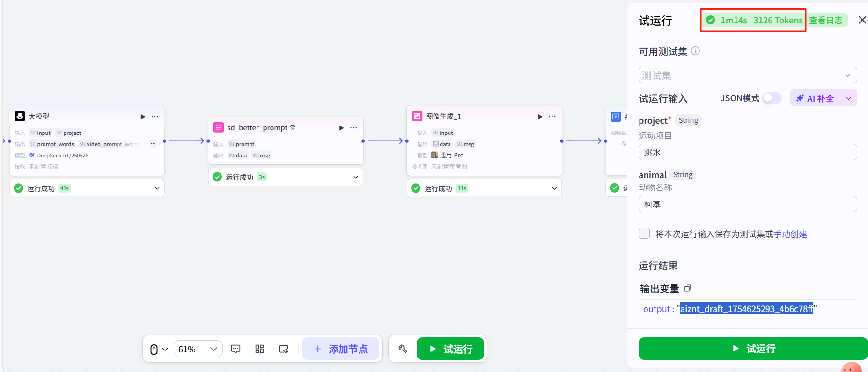Click the 1m14s run time text

734,20
